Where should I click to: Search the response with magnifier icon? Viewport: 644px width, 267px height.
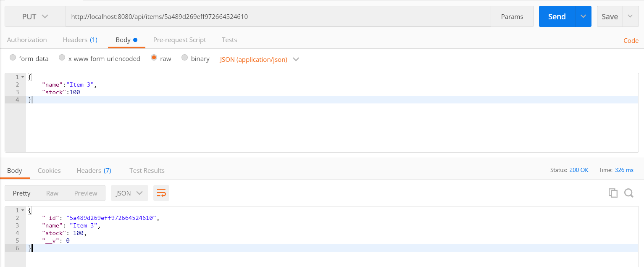pyautogui.click(x=628, y=193)
